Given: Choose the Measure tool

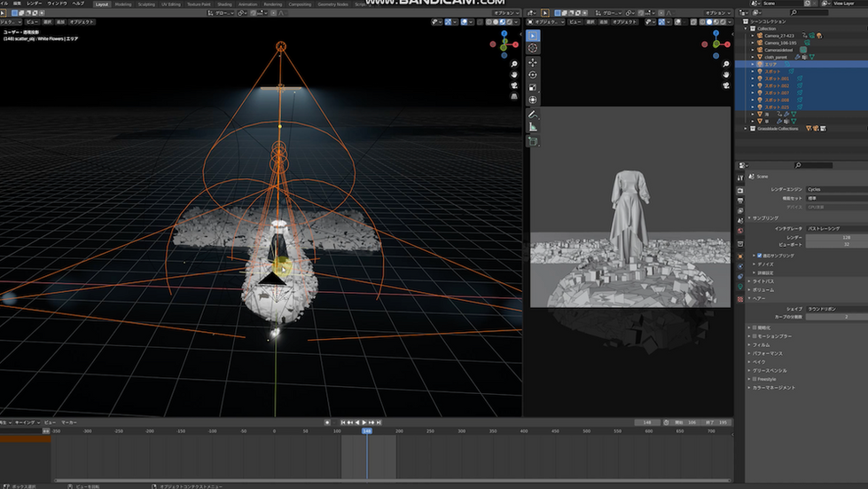Looking at the screenshot, I should 533,127.
